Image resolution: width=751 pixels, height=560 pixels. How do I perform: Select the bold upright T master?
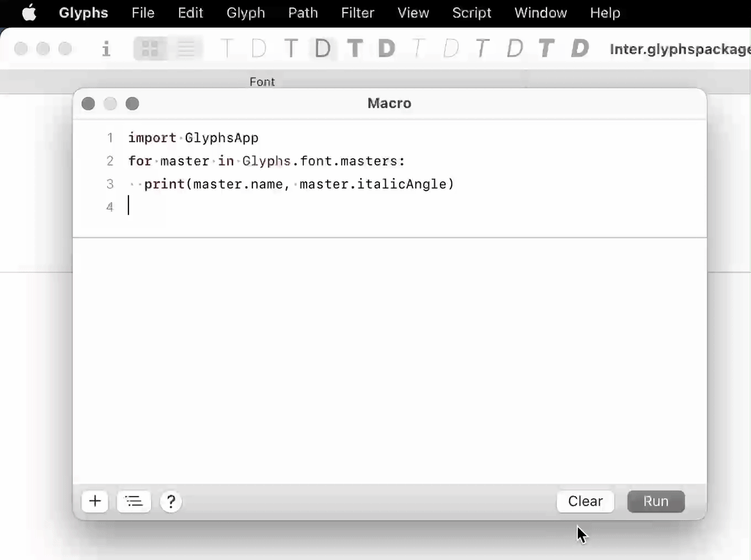pos(355,48)
